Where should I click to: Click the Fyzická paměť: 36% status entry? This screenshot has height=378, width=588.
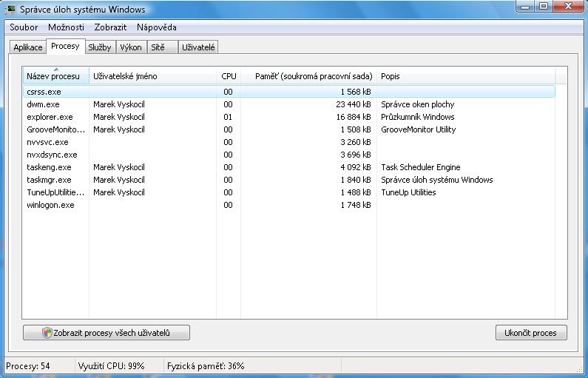206,366
